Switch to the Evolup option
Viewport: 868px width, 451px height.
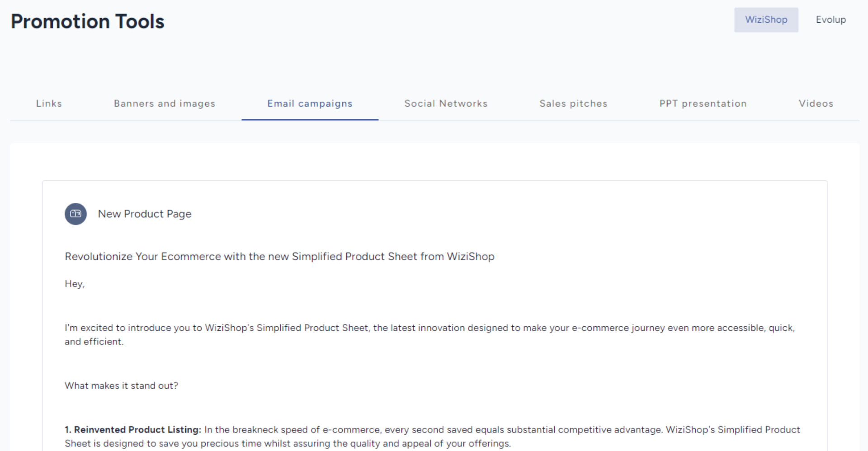830,20
